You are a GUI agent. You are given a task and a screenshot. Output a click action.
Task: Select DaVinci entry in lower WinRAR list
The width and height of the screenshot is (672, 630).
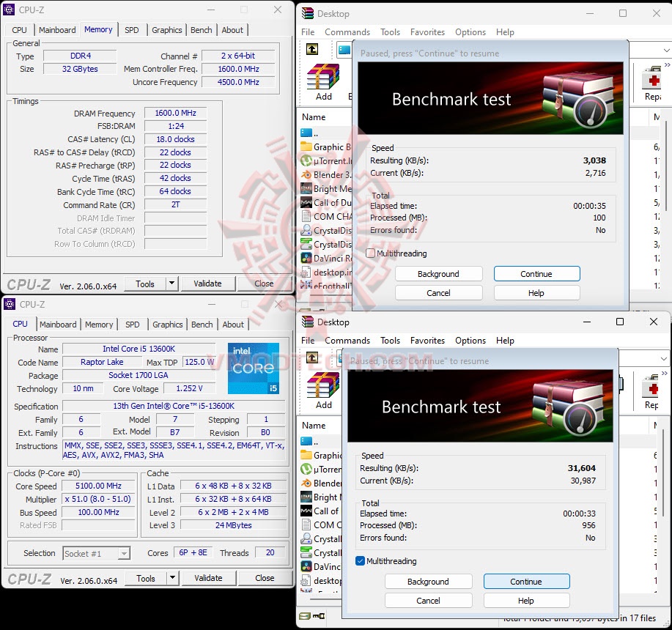click(321, 566)
